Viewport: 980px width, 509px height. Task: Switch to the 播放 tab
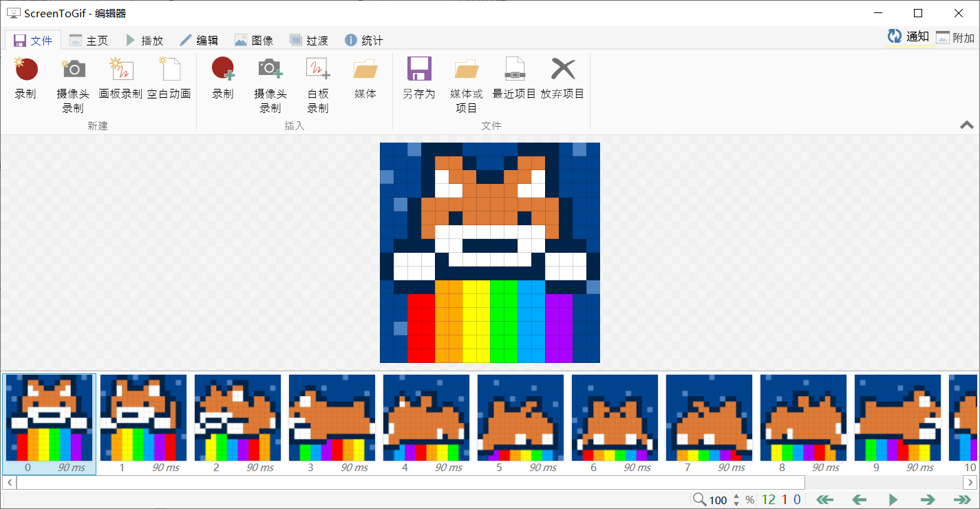tap(144, 41)
